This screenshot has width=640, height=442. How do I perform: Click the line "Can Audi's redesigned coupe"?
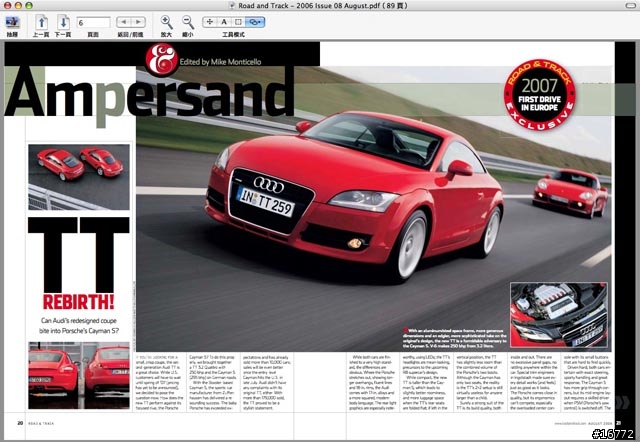click(x=79, y=321)
